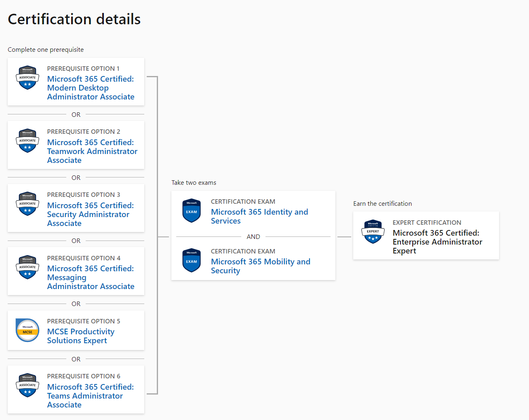The width and height of the screenshot is (529, 420).
Task: Click 'CERTIFICATION EXAM' label above Identity and Services
Action: pos(243,201)
